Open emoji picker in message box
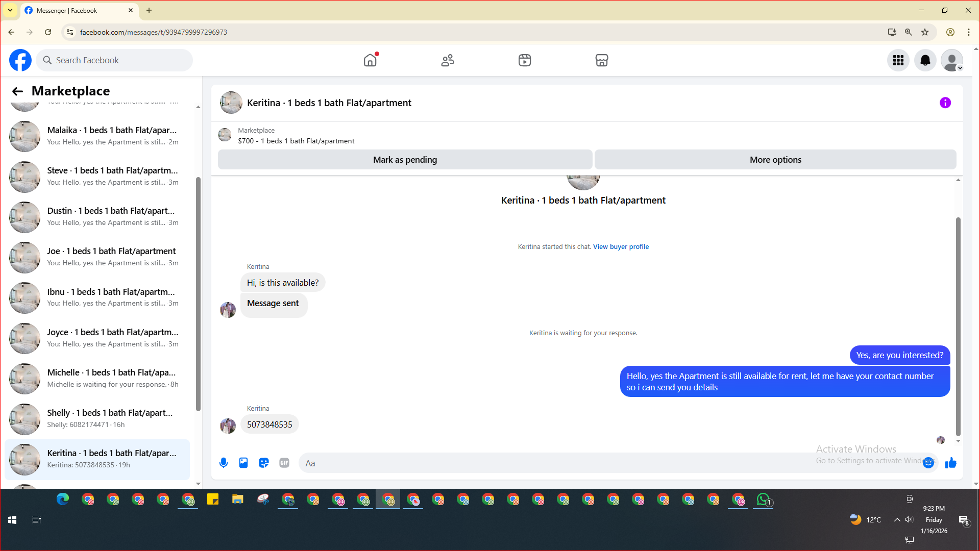The image size is (980, 551). (928, 463)
